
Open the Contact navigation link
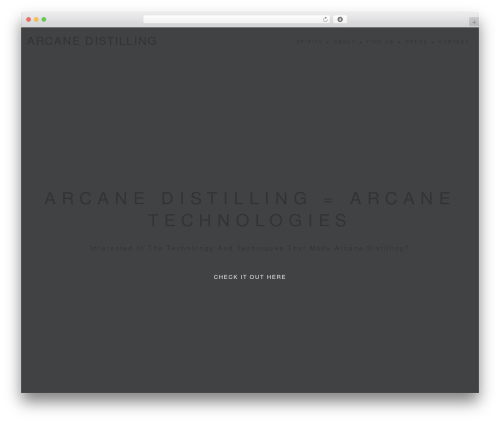453,42
